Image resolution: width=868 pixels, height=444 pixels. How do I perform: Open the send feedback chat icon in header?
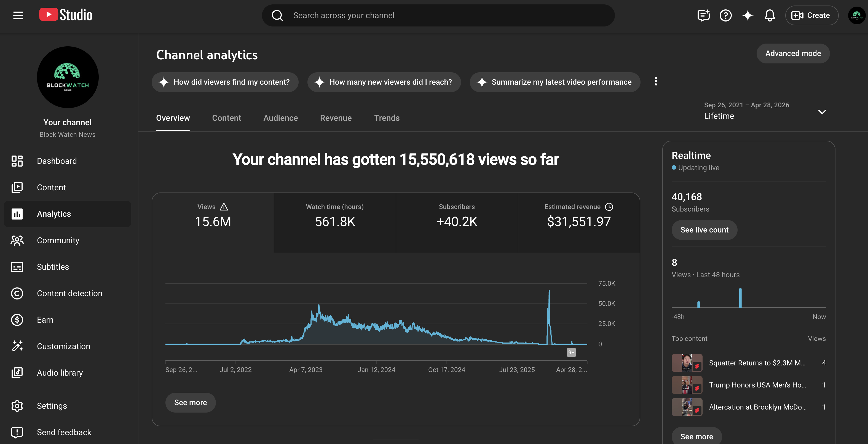tap(704, 15)
